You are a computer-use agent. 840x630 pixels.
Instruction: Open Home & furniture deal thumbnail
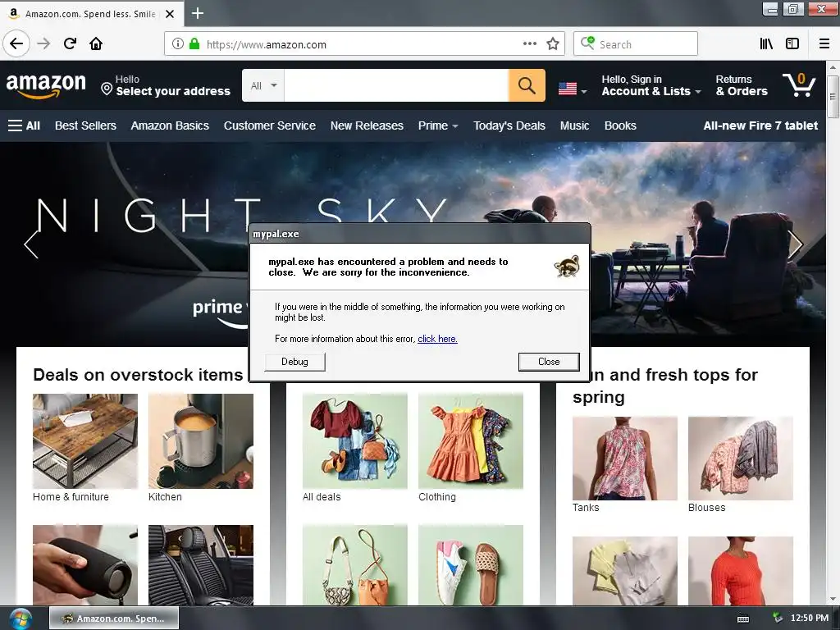tap(85, 441)
